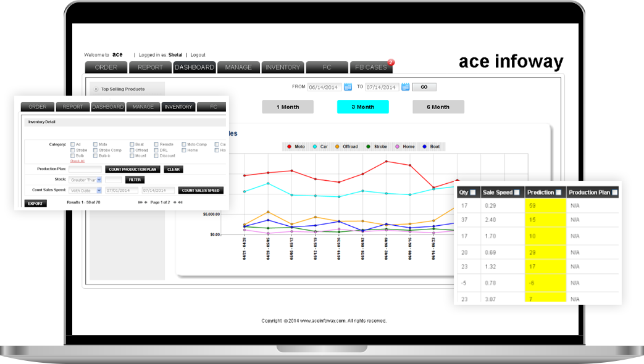Click the red FB CASES notification badge

[391, 62]
